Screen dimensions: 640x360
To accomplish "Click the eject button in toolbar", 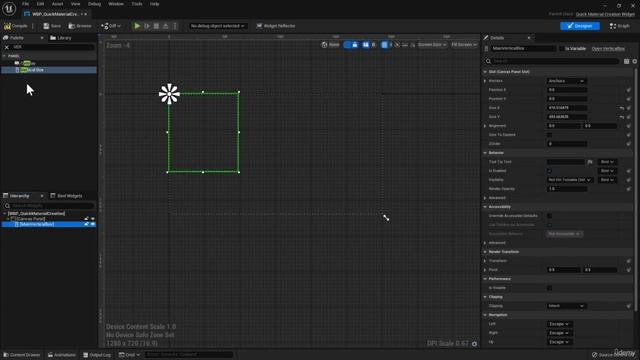I will (166, 26).
